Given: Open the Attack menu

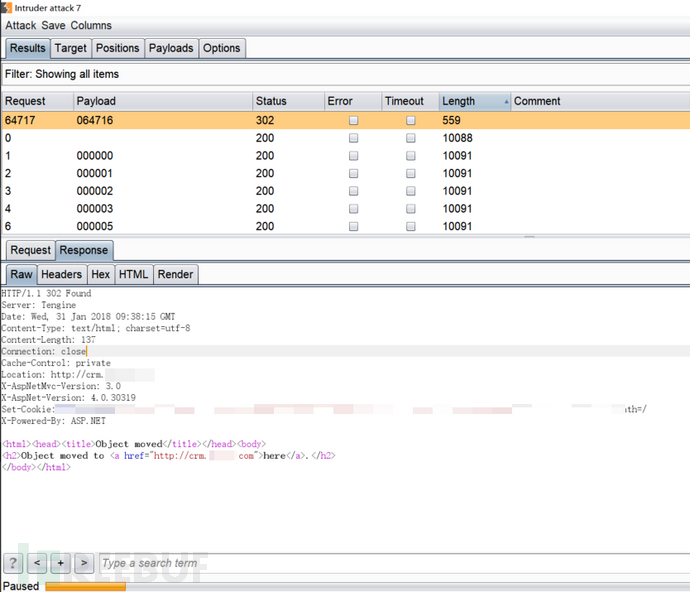Looking at the screenshot, I should [21, 26].
